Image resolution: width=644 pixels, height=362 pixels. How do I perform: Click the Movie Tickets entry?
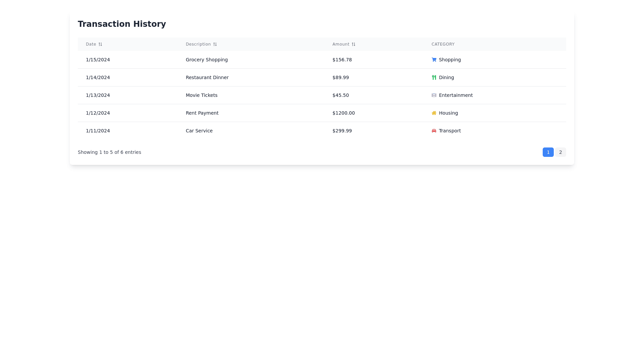click(x=202, y=95)
